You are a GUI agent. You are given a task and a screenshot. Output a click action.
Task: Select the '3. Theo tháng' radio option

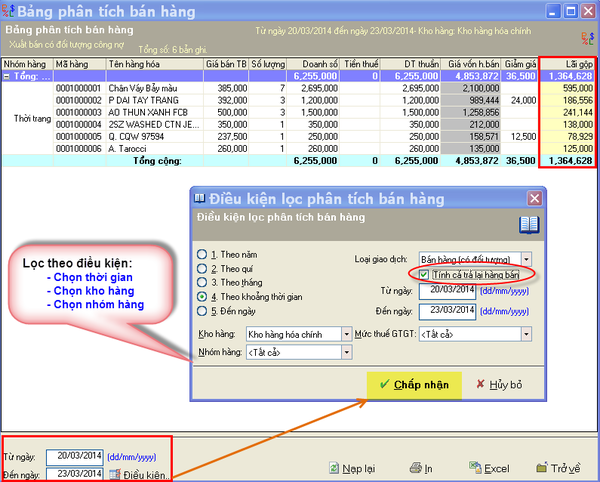[x=203, y=282]
